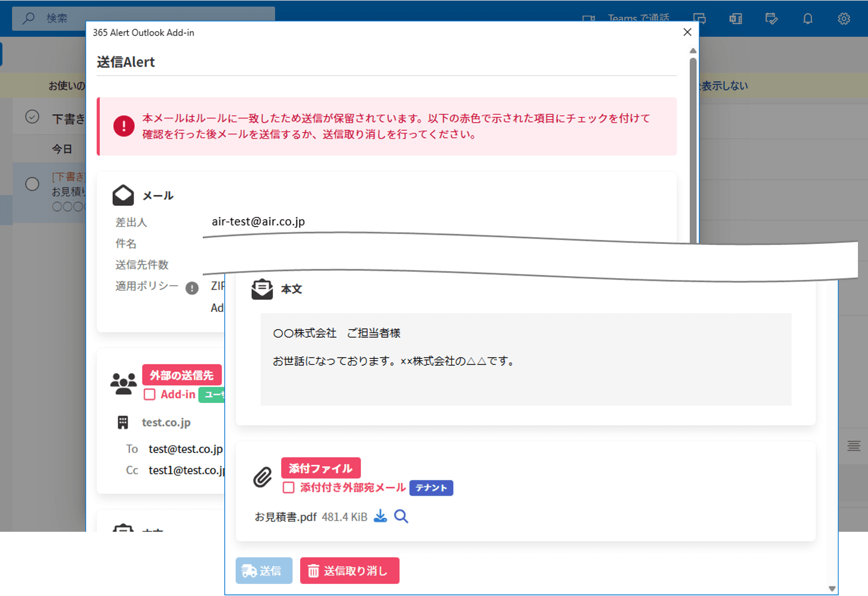Preview お見積書.pdf with the magnifier icon
Screen dimensions: 868x596
point(401,516)
